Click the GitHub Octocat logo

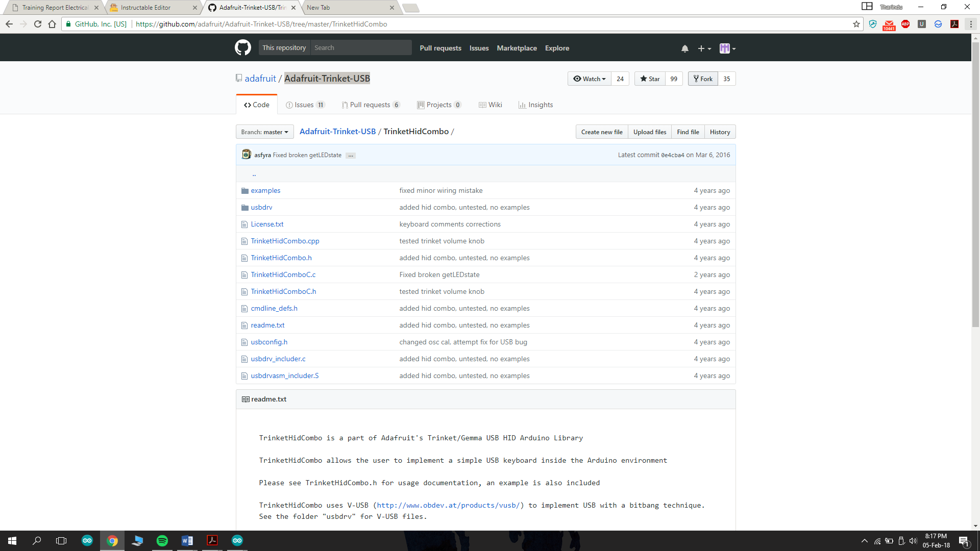[x=242, y=48]
